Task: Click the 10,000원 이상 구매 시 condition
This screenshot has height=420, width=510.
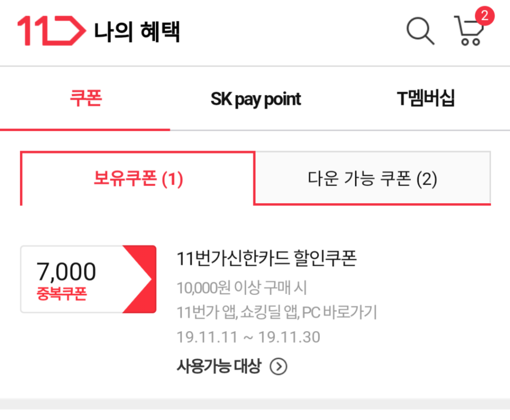Action: click(242, 288)
